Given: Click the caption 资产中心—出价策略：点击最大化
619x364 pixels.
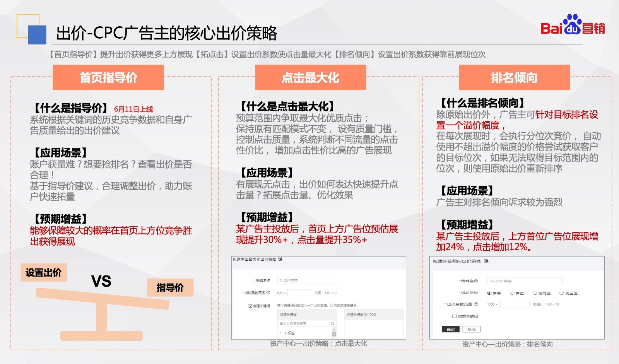Looking at the screenshot, I should 318,343.
